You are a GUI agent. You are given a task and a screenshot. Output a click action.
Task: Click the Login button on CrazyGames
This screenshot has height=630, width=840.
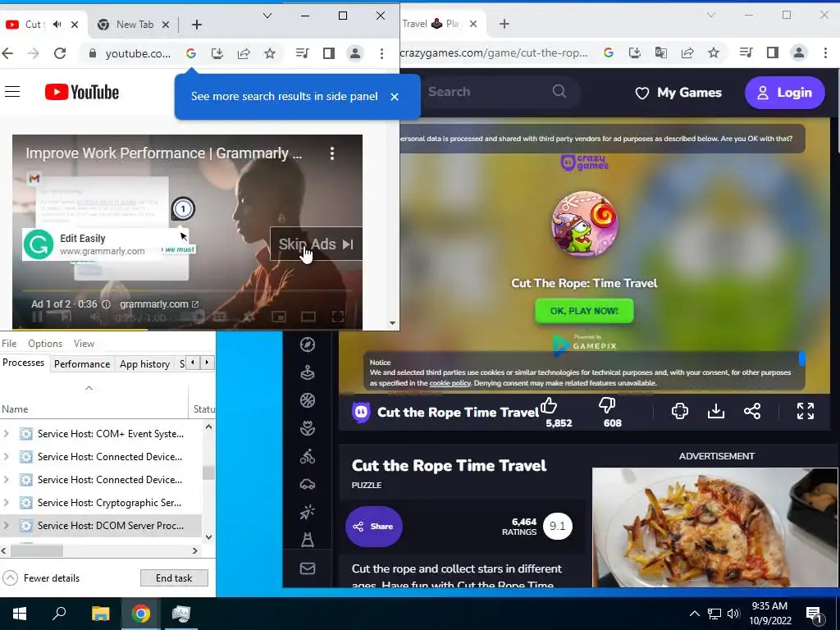(x=785, y=93)
